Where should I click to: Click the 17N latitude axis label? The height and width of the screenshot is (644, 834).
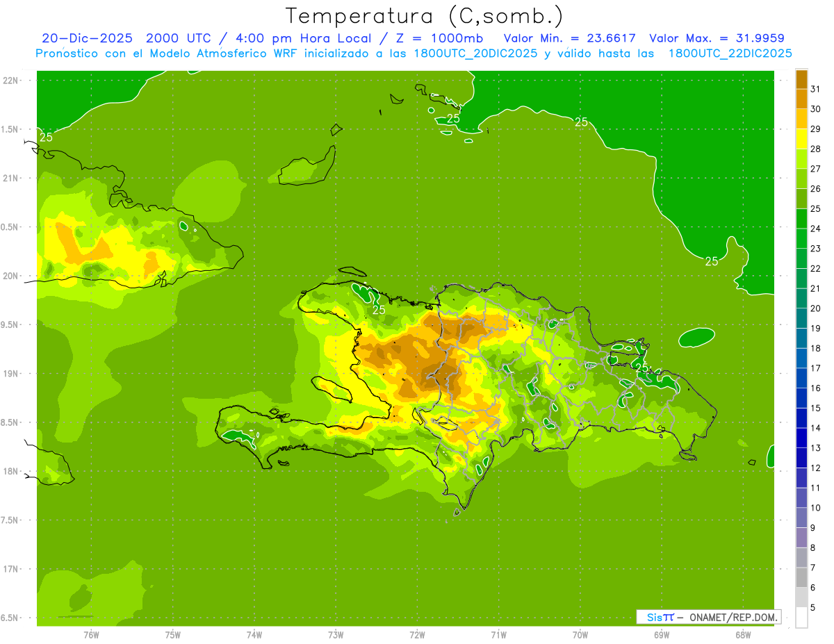11,569
